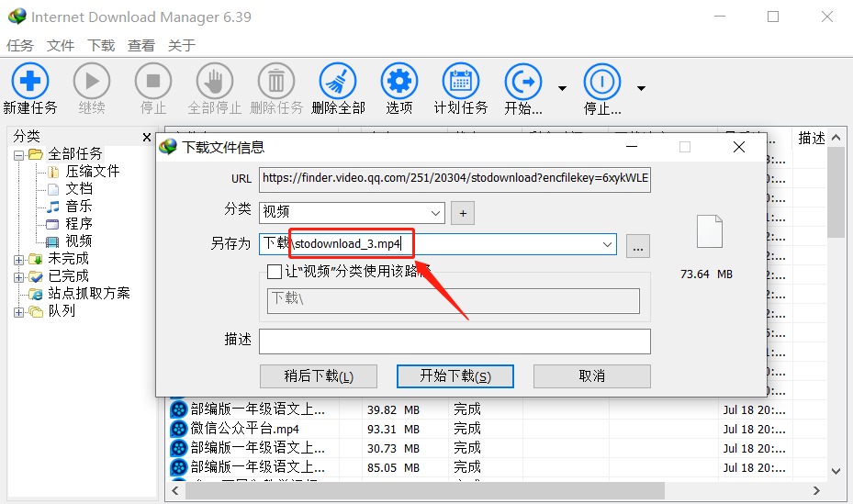Open the 下载 menu
Image resolution: width=853 pixels, height=504 pixels.
pyautogui.click(x=101, y=45)
